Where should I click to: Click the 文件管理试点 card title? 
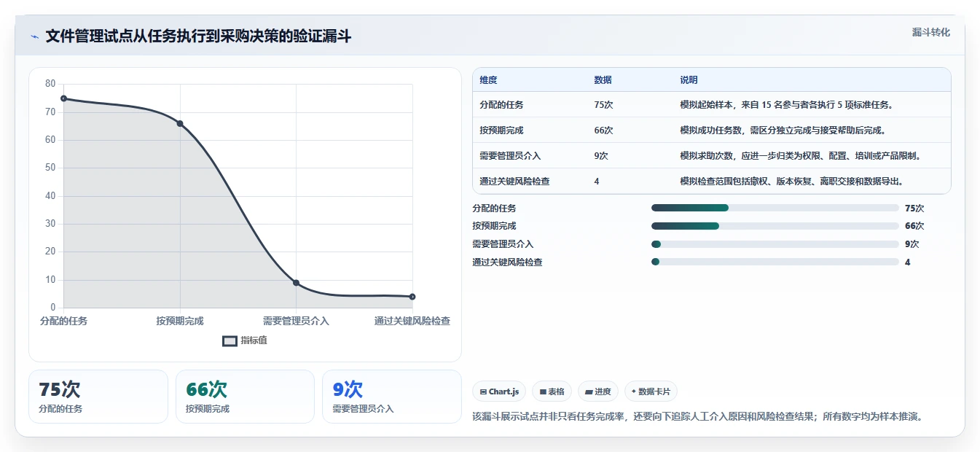(198, 36)
